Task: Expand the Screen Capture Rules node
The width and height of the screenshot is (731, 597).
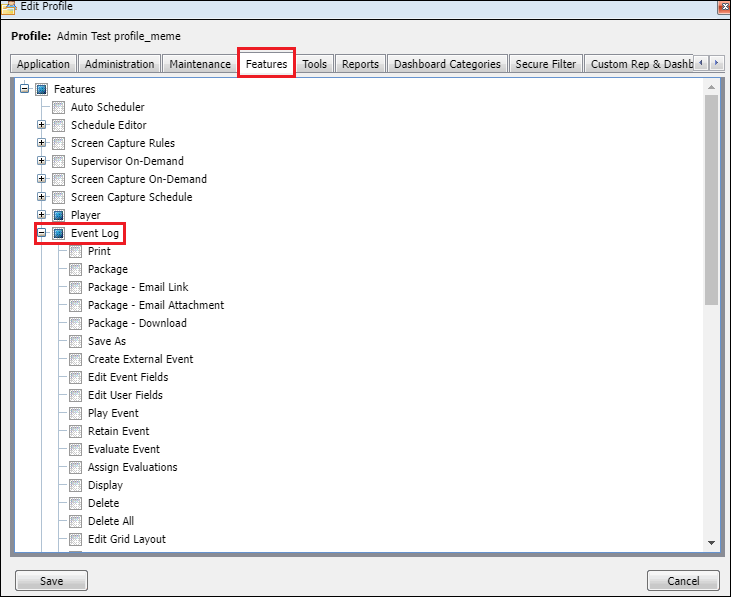Action: click(x=41, y=143)
